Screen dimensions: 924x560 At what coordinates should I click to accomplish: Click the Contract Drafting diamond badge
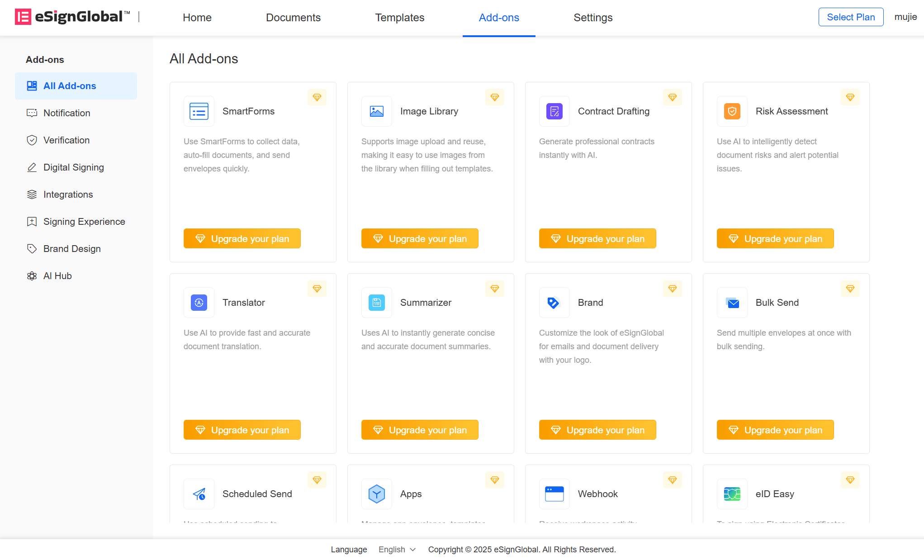673,97
